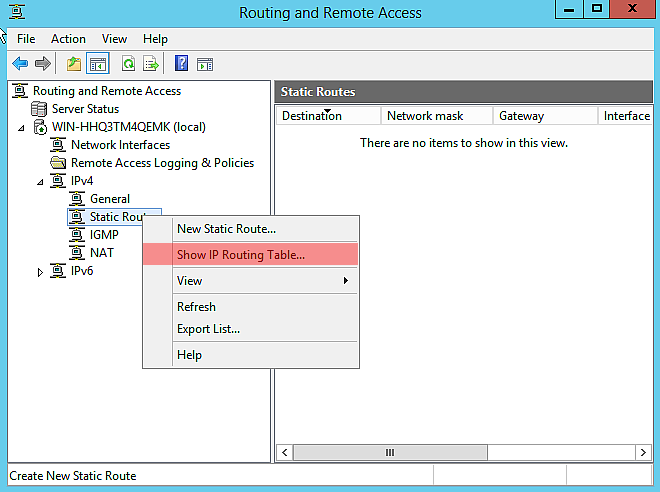Open the Action menu
Viewport: 660px width, 492px height.
68,39
